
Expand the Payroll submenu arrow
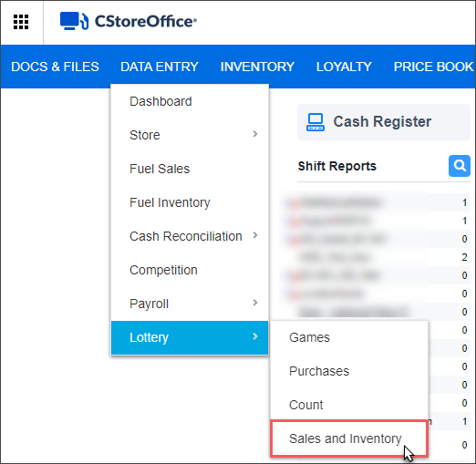pos(255,303)
